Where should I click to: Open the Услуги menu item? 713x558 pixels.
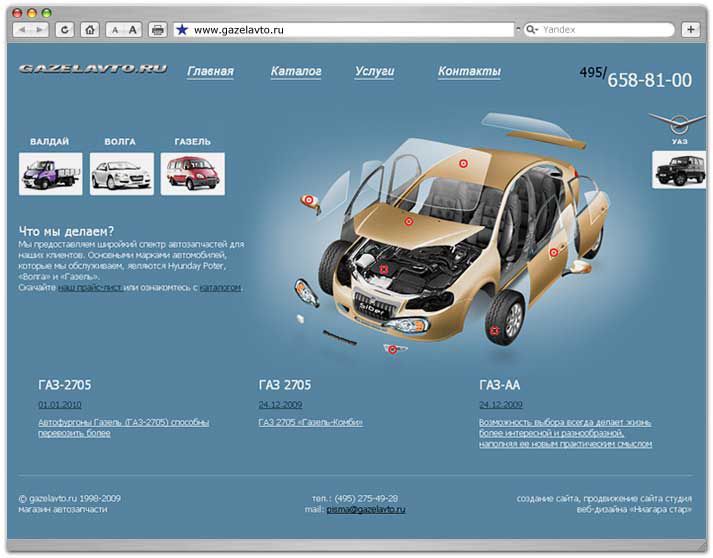tap(375, 71)
